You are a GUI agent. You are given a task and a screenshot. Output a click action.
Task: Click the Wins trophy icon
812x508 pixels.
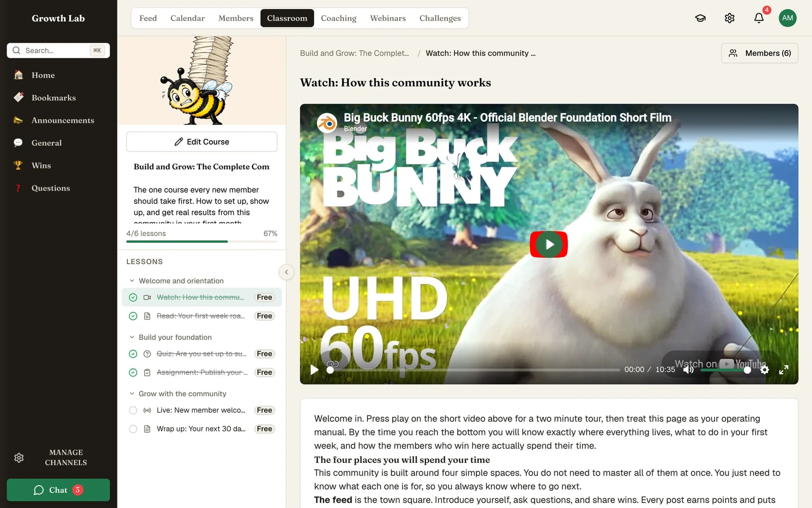click(x=18, y=166)
